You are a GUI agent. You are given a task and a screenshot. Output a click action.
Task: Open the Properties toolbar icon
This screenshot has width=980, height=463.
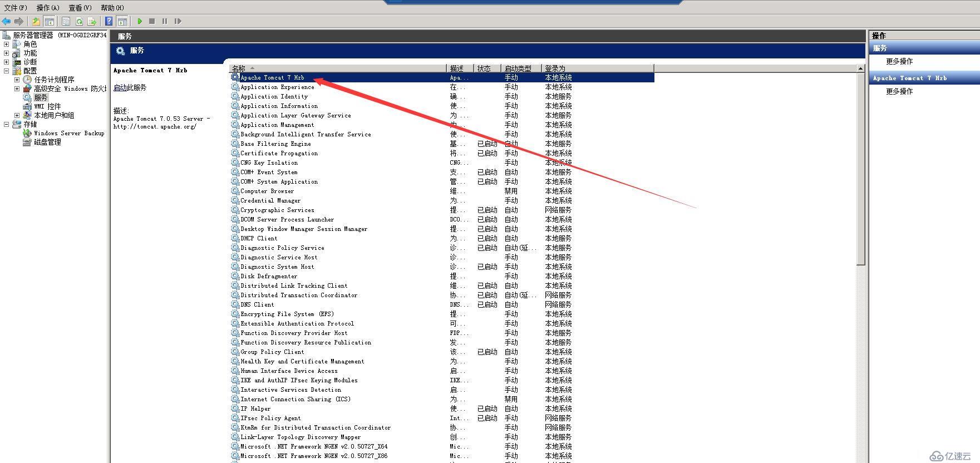(x=66, y=21)
